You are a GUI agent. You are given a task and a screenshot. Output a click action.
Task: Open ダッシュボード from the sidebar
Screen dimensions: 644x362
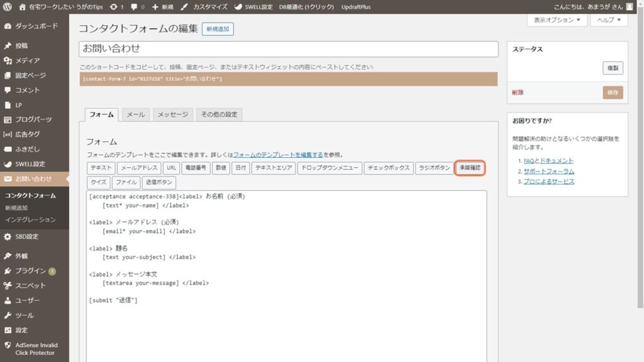coord(36,26)
